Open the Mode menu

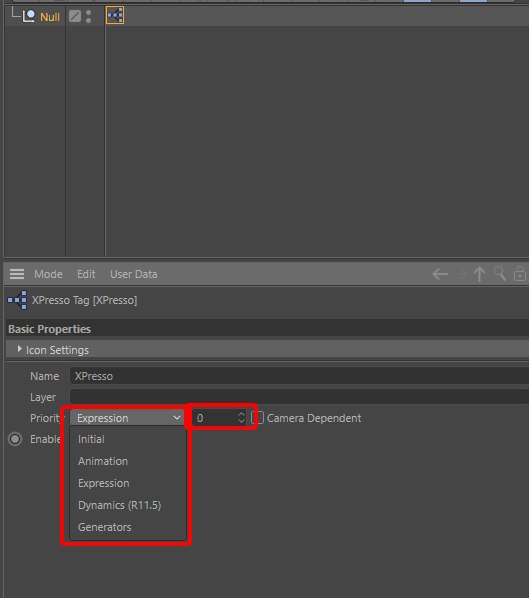(x=48, y=274)
